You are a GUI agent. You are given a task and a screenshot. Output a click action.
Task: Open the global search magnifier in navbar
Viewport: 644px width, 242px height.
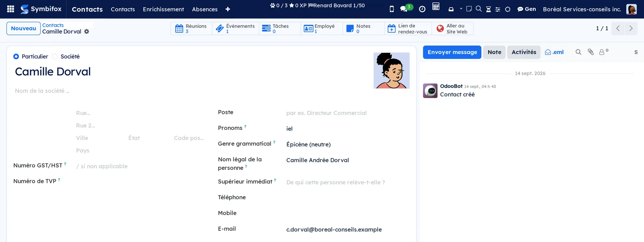click(x=479, y=9)
